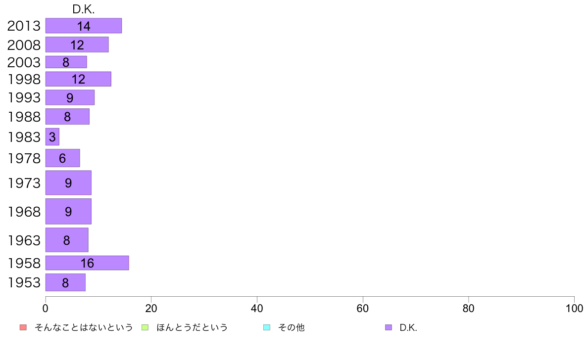588x364 pixels.
Task: Click the red そんなことはないという legend swatch
Action: pos(23,327)
